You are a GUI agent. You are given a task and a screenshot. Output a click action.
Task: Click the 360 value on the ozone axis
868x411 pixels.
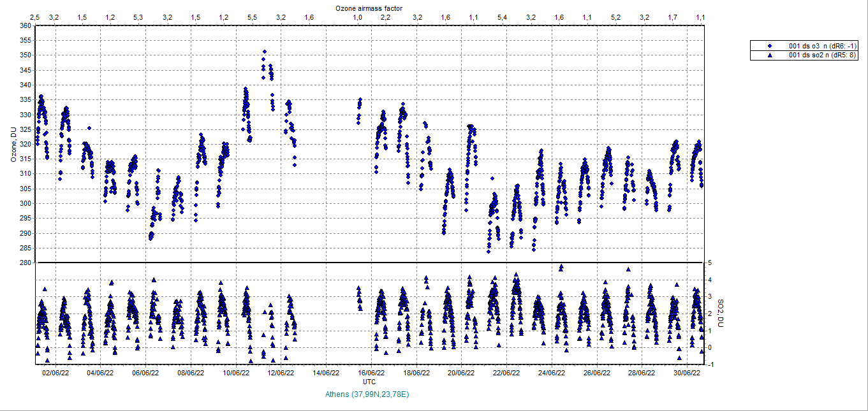click(x=26, y=26)
